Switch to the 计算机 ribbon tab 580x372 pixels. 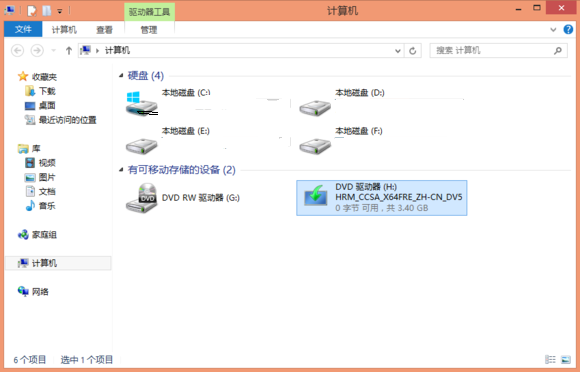pyautogui.click(x=64, y=30)
